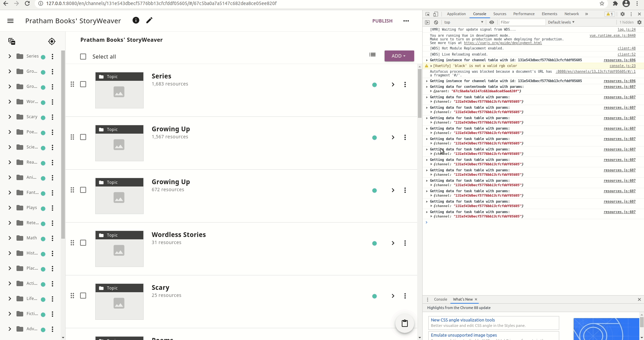Switch to Network DevTools tab
This screenshot has width=644, height=340.
pos(572,14)
